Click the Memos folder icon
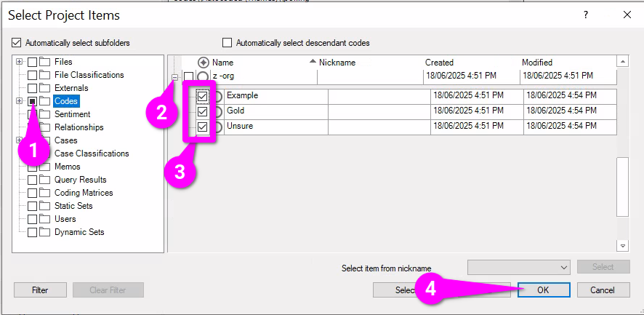Viewport: 644px width, 315px height. (44, 167)
